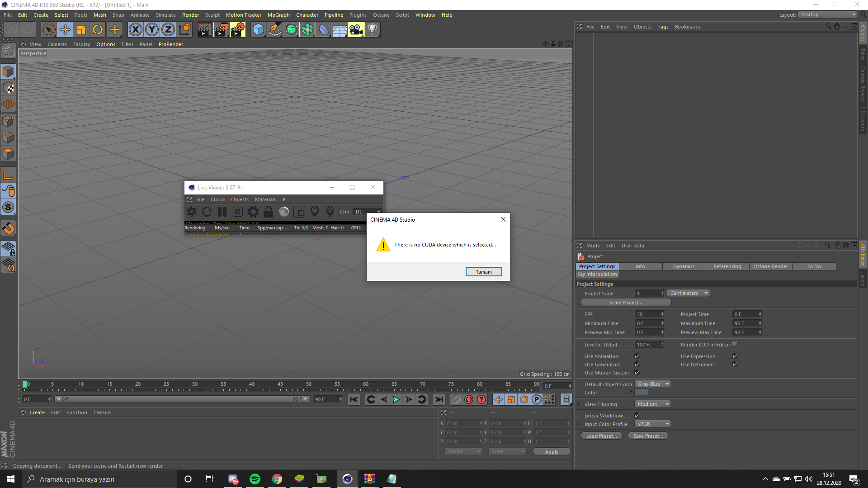Image resolution: width=868 pixels, height=488 pixels.
Task: Select the Move tool in top toolbar
Action: pyautogui.click(x=65, y=30)
